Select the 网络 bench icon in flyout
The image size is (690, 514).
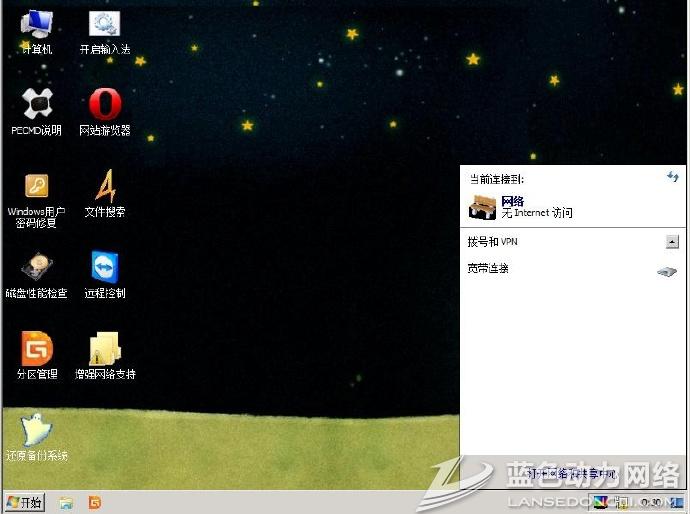pos(482,207)
